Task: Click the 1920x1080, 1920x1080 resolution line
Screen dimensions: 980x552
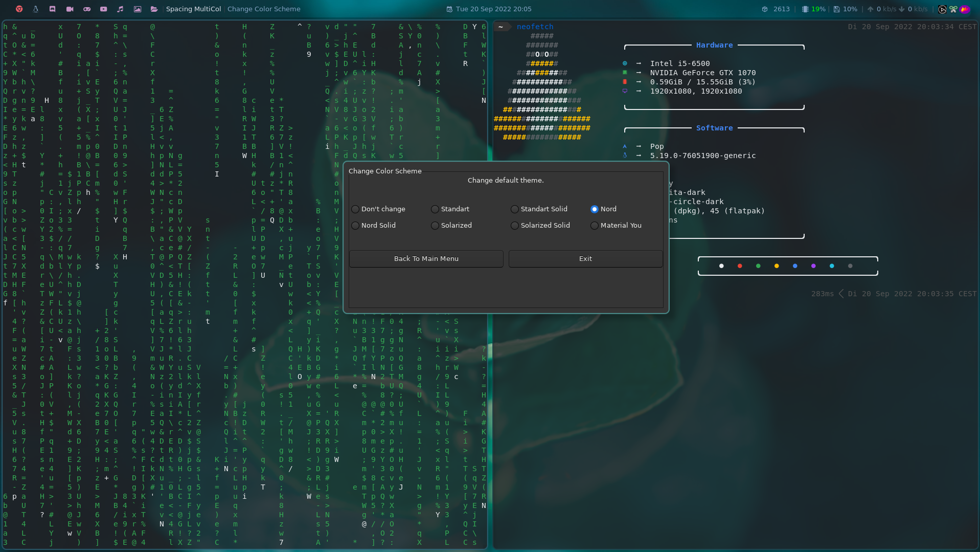Action: (x=696, y=91)
